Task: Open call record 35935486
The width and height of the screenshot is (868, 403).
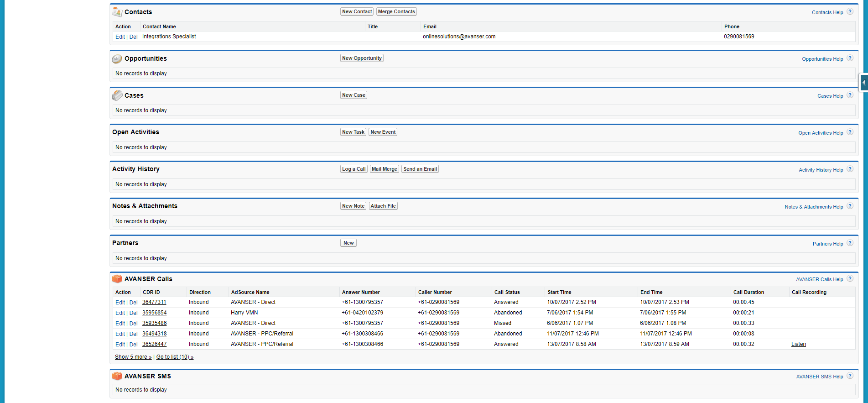Action: click(x=155, y=323)
